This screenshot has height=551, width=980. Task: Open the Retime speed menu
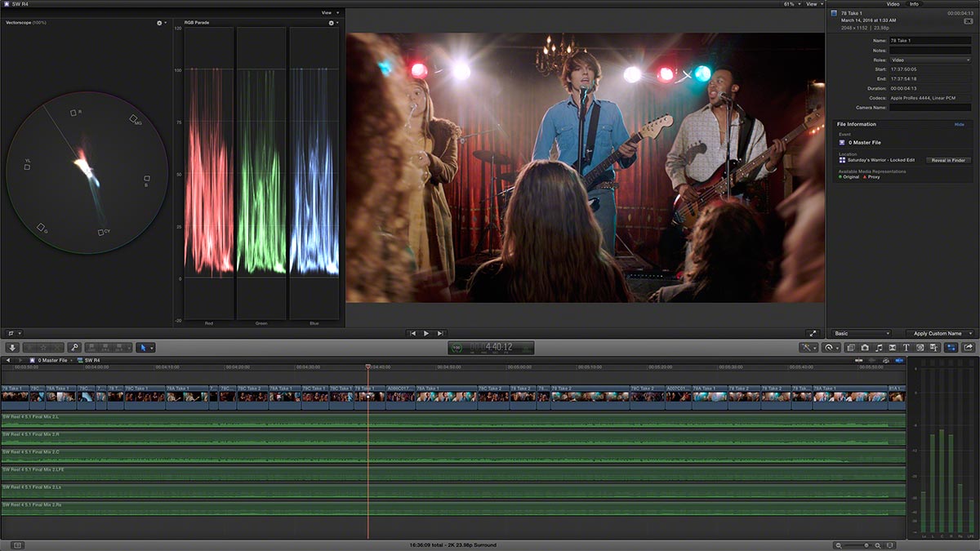click(831, 348)
